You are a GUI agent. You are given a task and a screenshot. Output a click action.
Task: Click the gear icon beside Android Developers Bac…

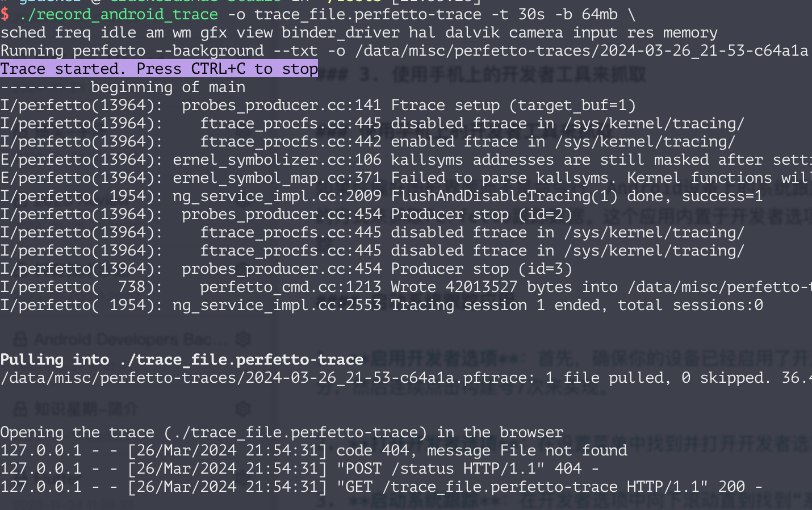click(x=243, y=340)
